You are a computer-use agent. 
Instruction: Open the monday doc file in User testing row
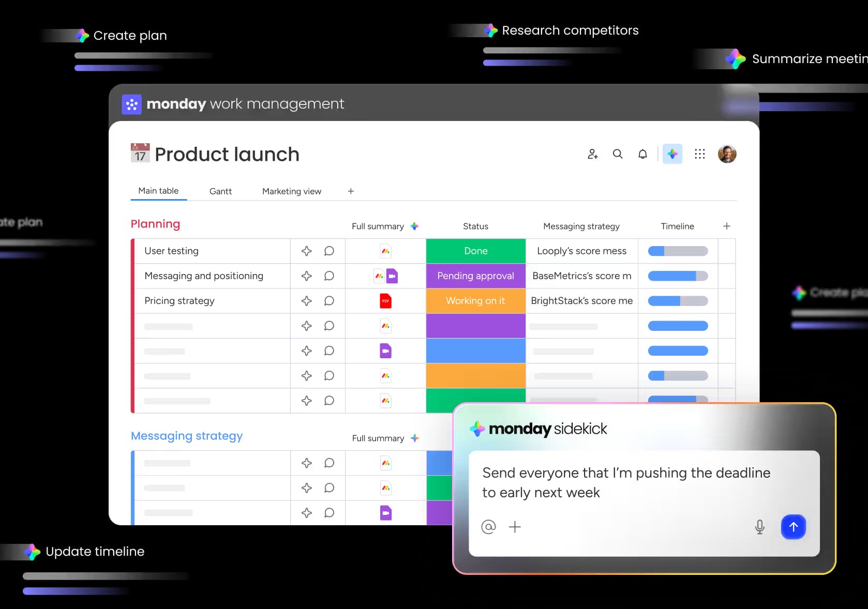[385, 251]
